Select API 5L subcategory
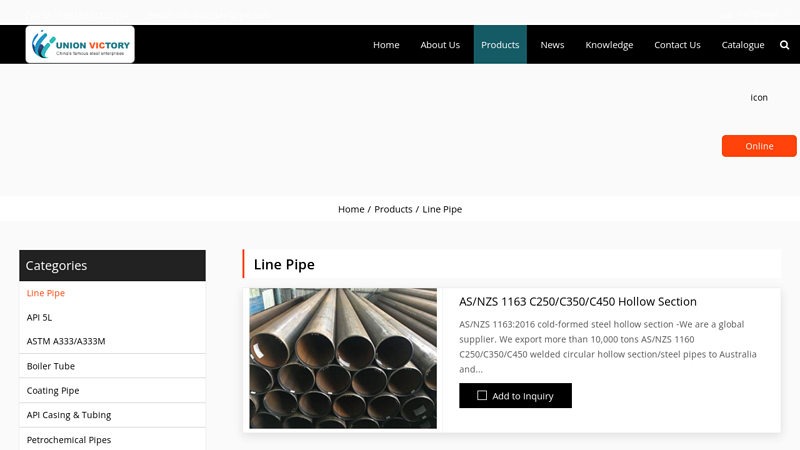This screenshot has width=800, height=450. tap(39, 317)
